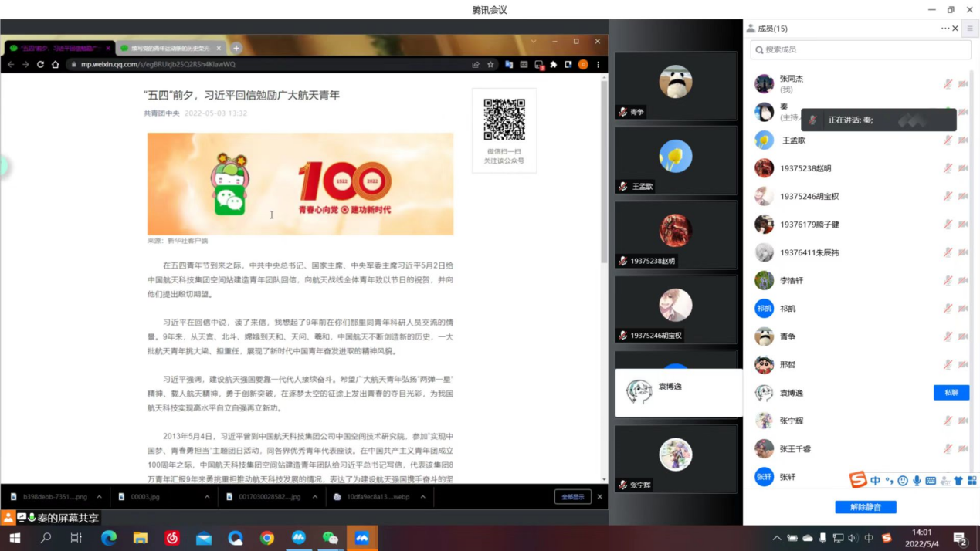Open Microsoft Edge from taskbar
980x551 pixels.
pyautogui.click(x=109, y=538)
